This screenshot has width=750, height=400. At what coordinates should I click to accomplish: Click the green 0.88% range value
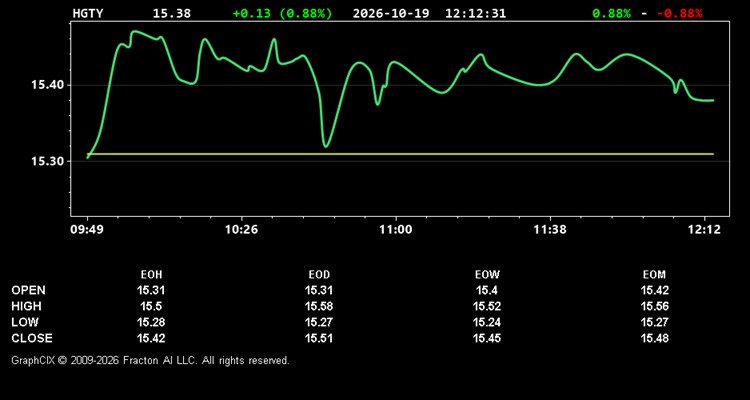(612, 13)
